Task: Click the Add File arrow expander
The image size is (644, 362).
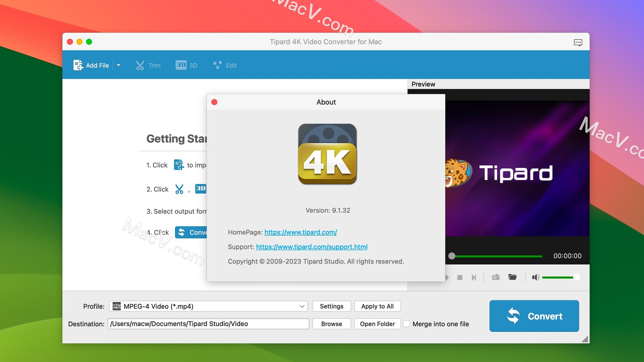Action: [118, 65]
